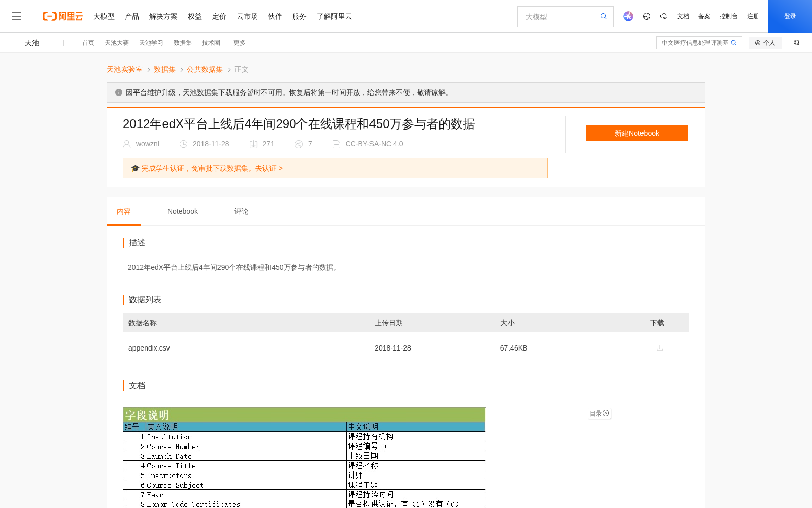Click the graduation cap icon
This screenshot has width=812, height=508.
pyautogui.click(x=135, y=168)
